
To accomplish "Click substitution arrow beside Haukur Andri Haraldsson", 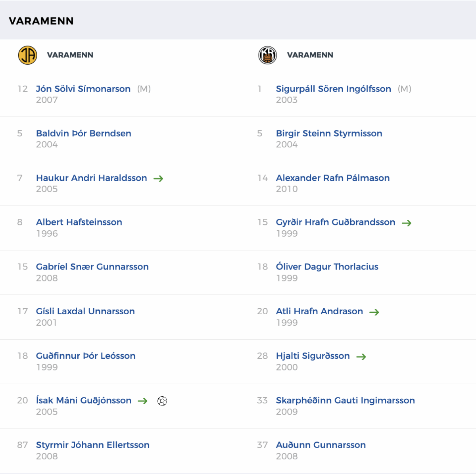I will tap(158, 179).
